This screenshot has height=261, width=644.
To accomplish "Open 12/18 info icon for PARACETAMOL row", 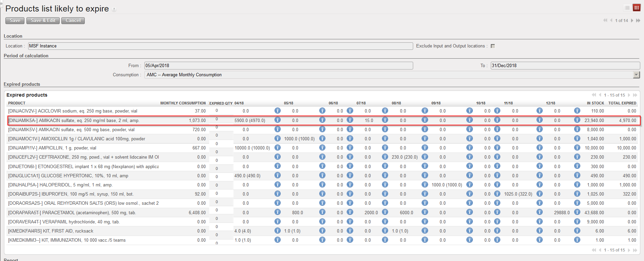I will pyautogui.click(x=577, y=212).
